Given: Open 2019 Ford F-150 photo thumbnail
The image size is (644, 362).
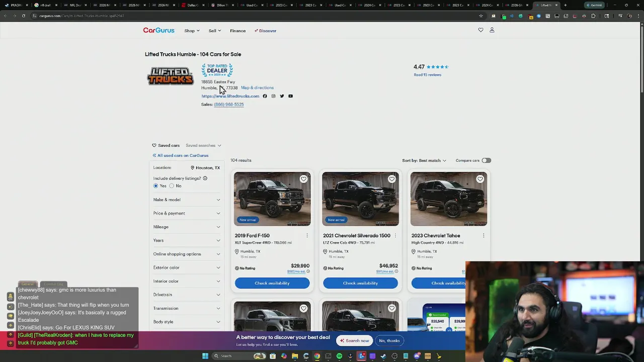Looking at the screenshot, I should coord(272,199).
